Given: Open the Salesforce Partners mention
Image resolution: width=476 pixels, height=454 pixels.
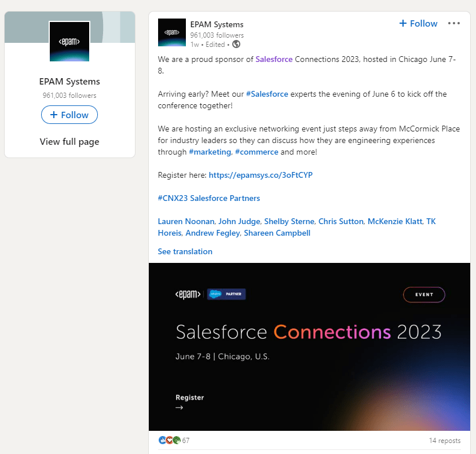Looking at the screenshot, I should pos(225,198).
